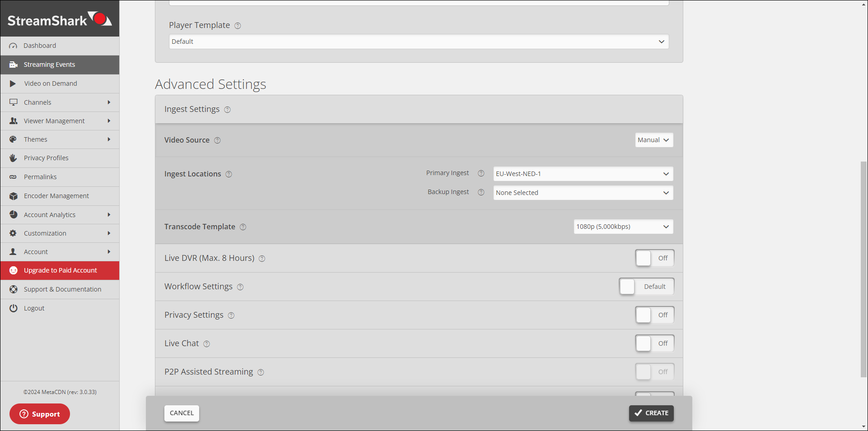868x431 pixels.
Task: Click the CREATE button
Action: 651,413
